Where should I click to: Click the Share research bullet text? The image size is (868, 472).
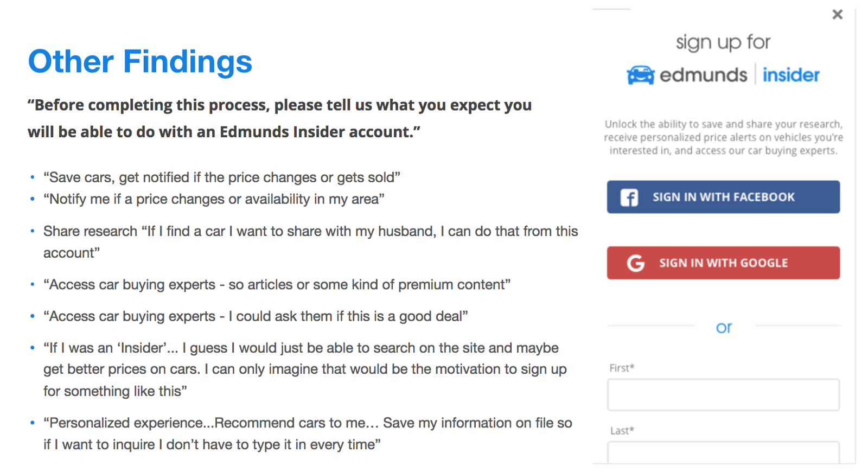[x=310, y=242]
